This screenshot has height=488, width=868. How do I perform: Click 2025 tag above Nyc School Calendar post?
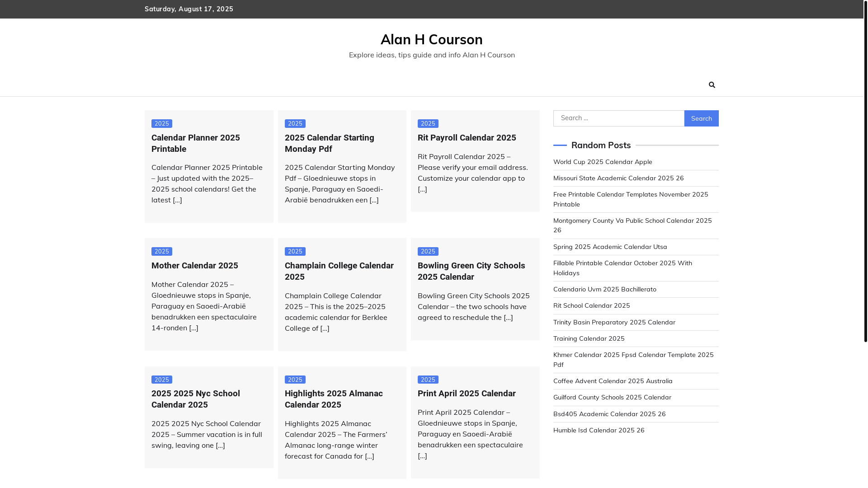click(x=162, y=380)
